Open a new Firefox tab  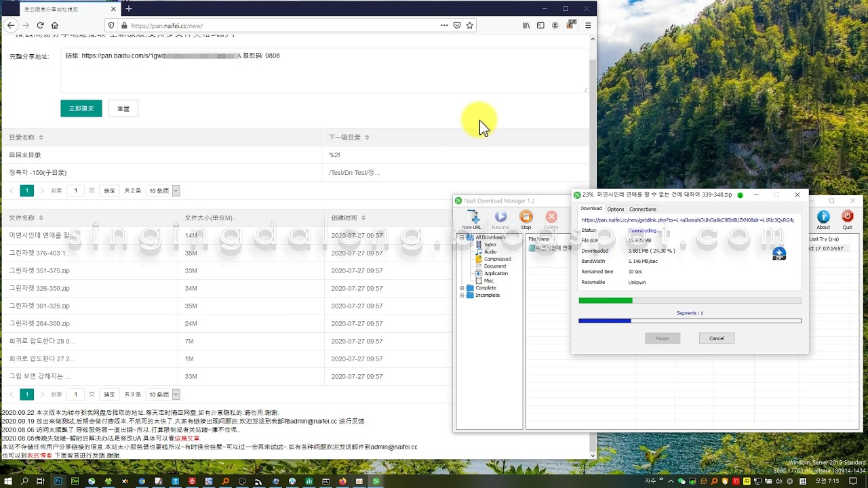(x=129, y=9)
